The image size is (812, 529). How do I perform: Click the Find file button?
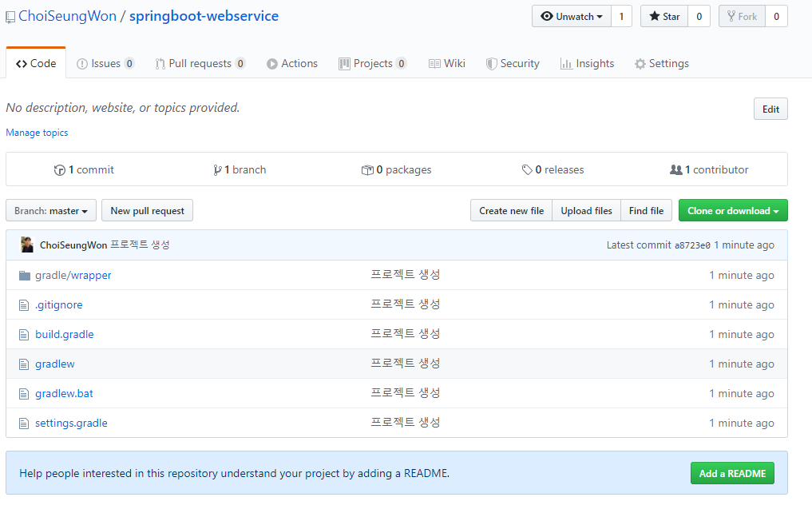coord(646,210)
